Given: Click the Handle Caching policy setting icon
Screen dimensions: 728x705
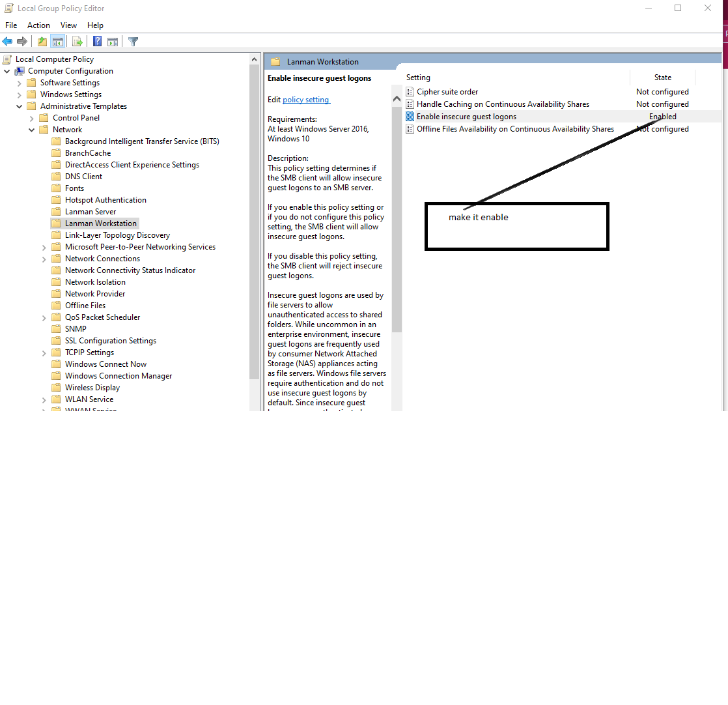Looking at the screenshot, I should coord(410,104).
